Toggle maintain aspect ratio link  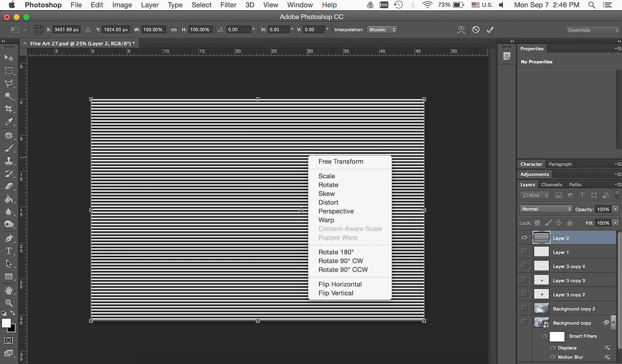pyautogui.click(x=174, y=30)
